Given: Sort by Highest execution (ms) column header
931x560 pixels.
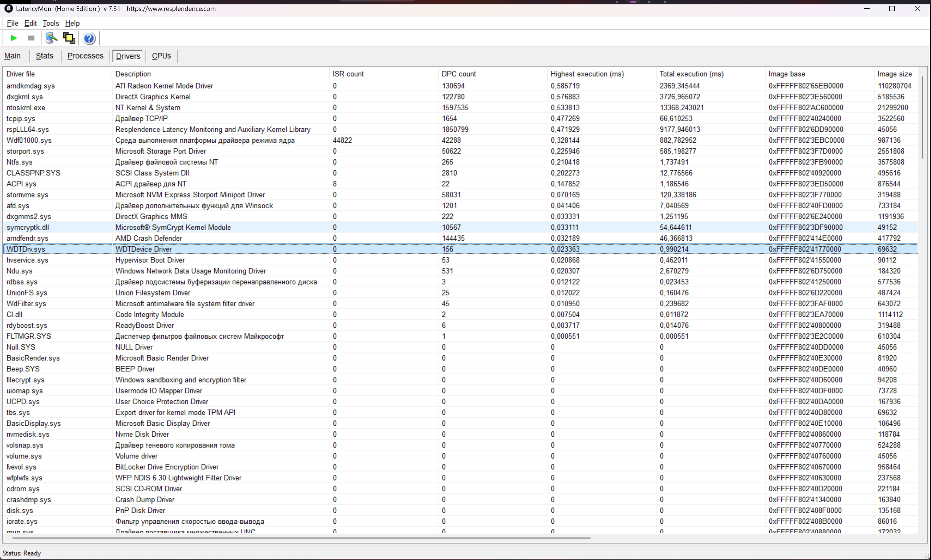Looking at the screenshot, I should (587, 74).
